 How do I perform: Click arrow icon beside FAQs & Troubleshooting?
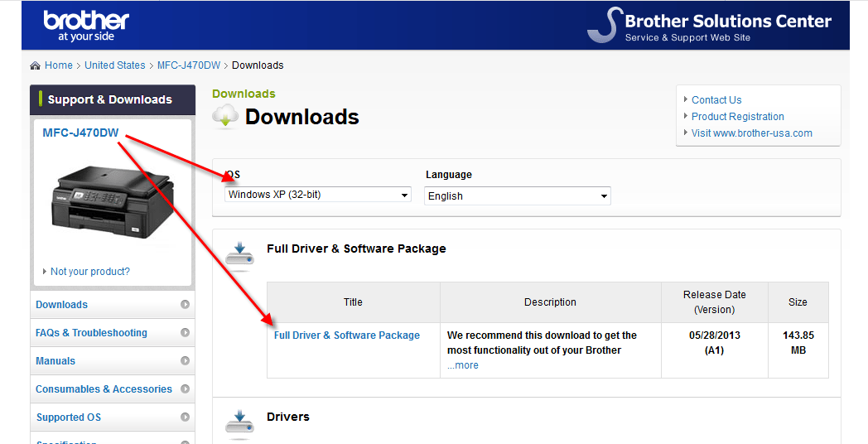point(185,333)
